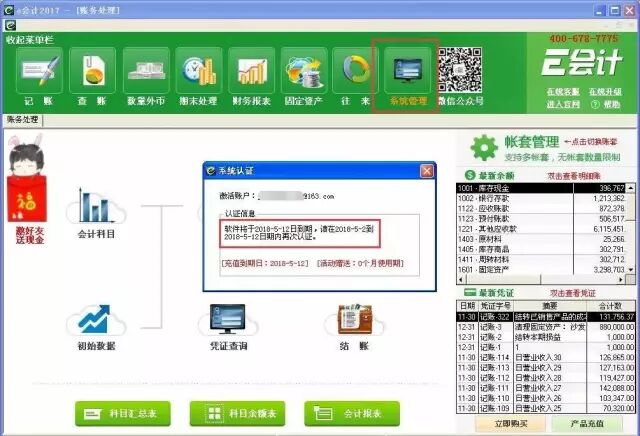Click the 日期 column header

click(x=467, y=306)
